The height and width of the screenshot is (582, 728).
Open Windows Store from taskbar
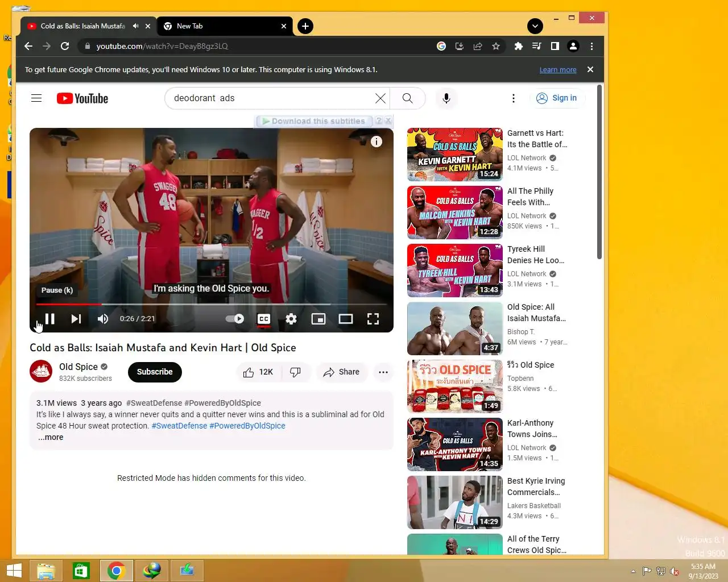[81, 571]
